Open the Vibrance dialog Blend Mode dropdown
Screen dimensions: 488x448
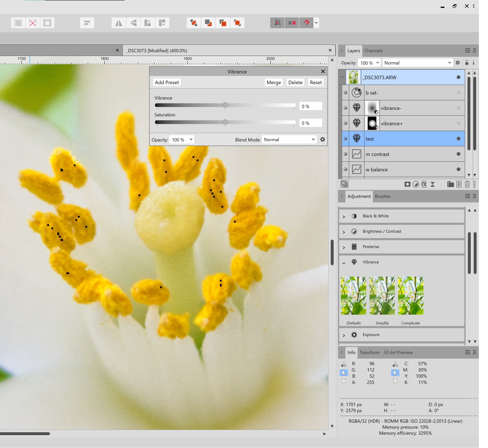pos(289,139)
